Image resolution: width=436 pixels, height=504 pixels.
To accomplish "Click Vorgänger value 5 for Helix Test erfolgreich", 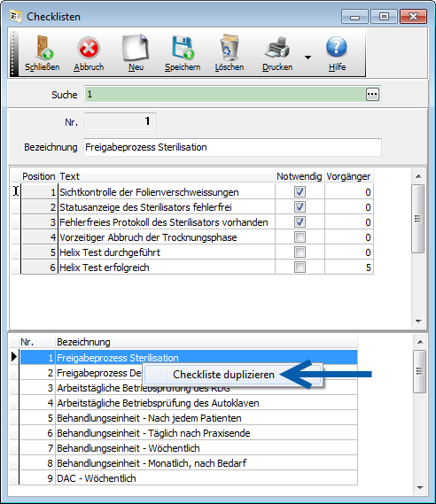I will coord(349,268).
